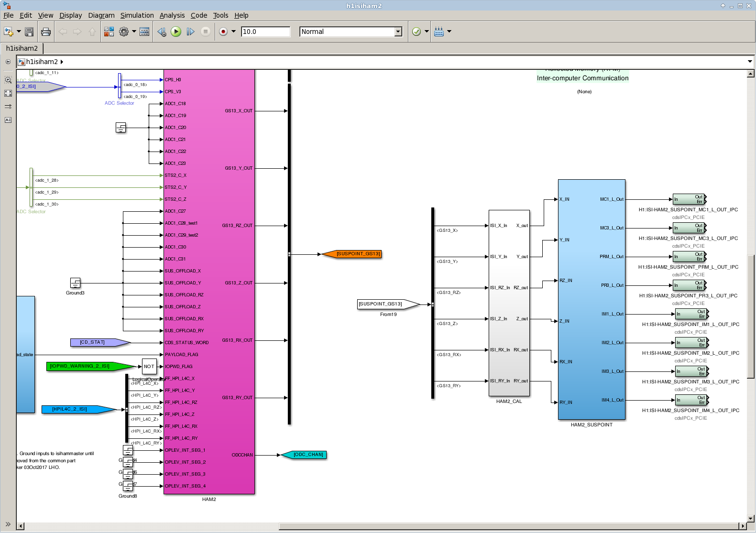
Task: Click the Save model icon
Action: coord(29,32)
